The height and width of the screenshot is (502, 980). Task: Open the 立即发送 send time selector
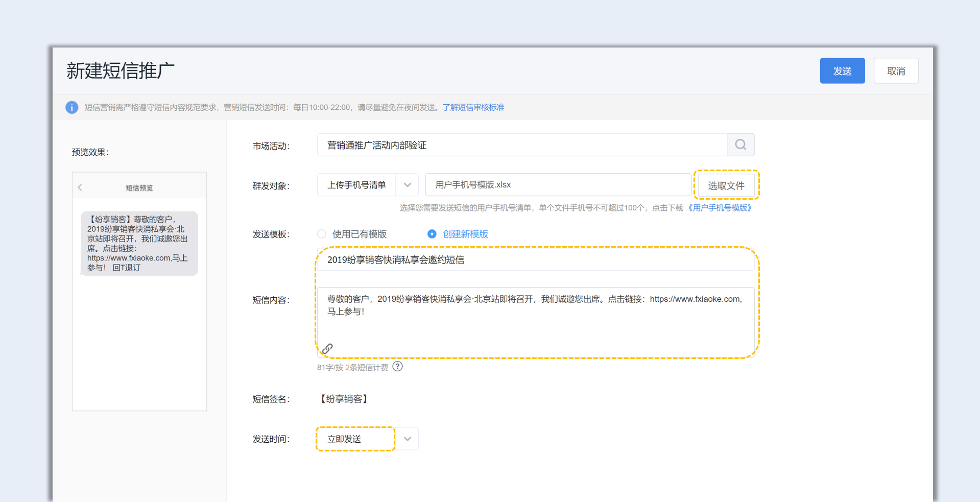355,439
